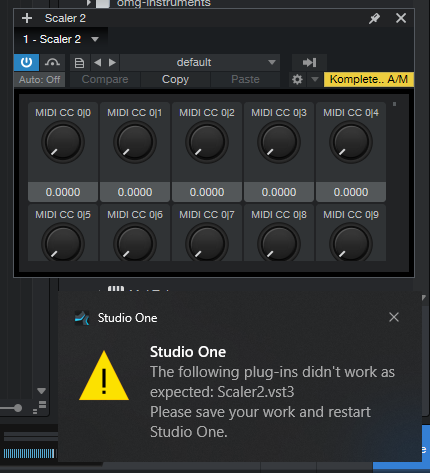Click the 0.0000 value under MIDI CC 0|1
Viewport: 430px width, 473px height.
[135, 192]
